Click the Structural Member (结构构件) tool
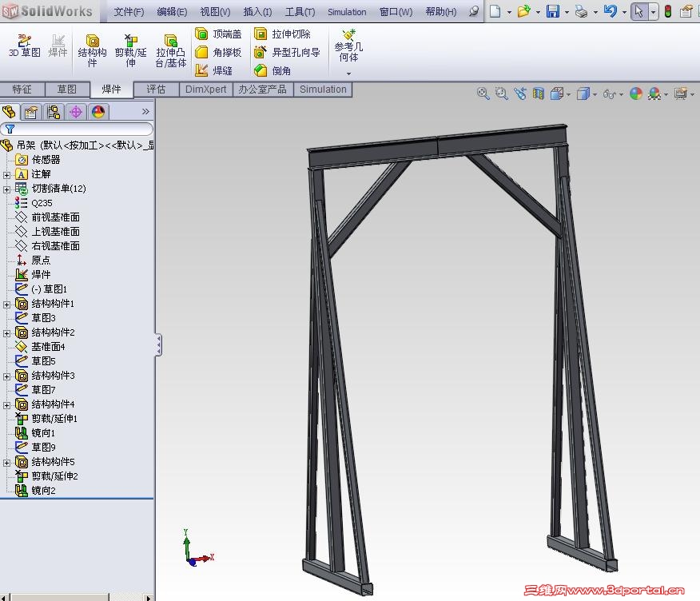This screenshot has height=601, width=700. (92, 50)
